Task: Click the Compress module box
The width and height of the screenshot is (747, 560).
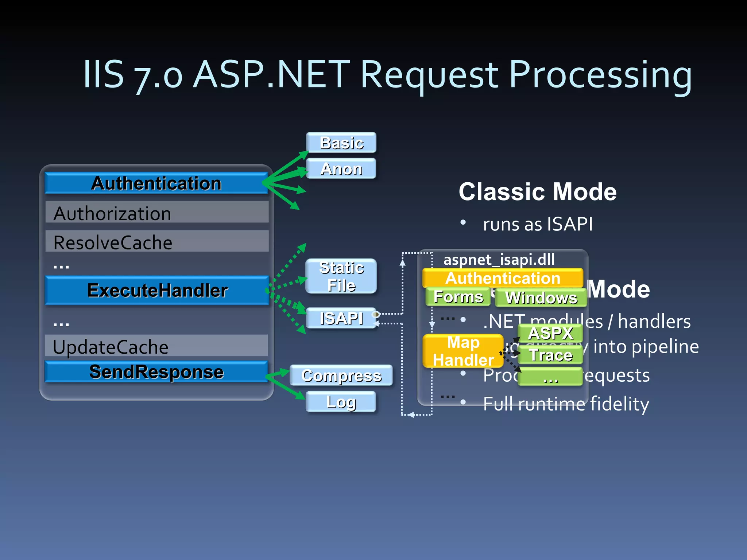Action: click(x=341, y=376)
